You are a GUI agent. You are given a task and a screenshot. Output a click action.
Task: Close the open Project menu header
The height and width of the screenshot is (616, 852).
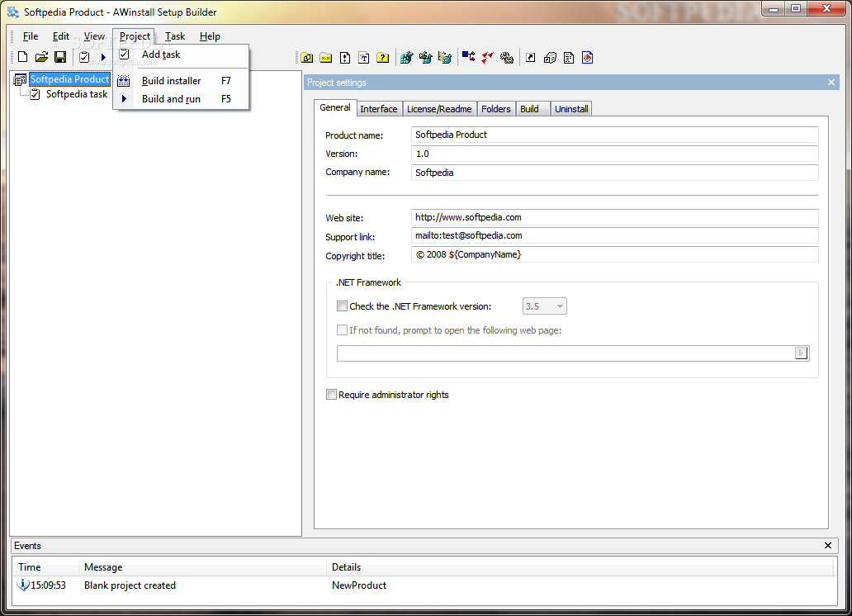[135, 36]
